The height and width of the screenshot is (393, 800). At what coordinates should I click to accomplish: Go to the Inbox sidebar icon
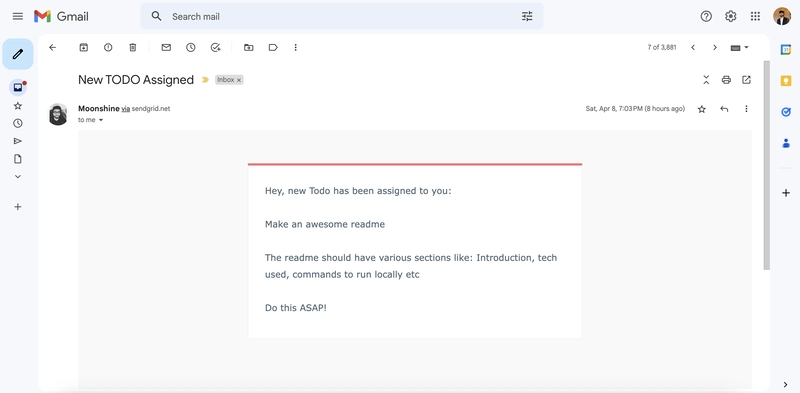click(18, 87)
